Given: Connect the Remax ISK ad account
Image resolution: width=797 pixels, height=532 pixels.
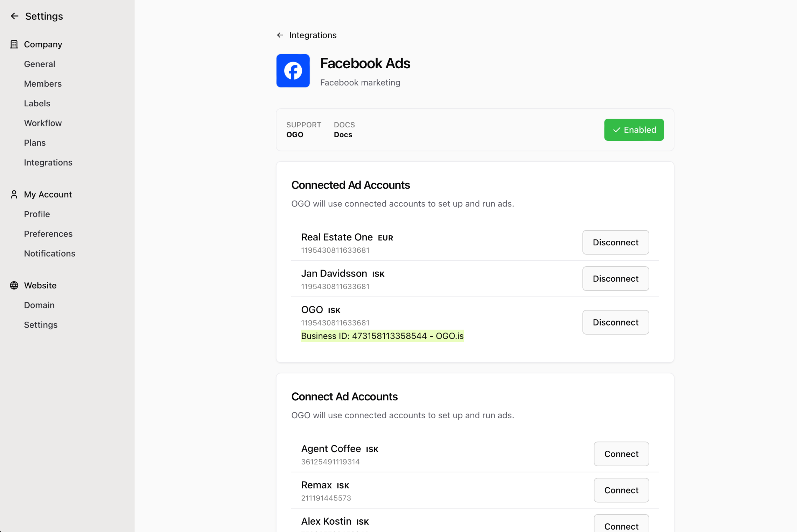Looking at the screenshot, I should (x=621, y=490).
